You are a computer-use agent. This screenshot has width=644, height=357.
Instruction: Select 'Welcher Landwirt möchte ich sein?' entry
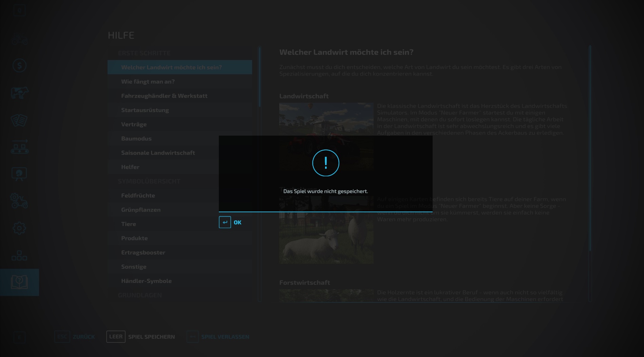180,67
